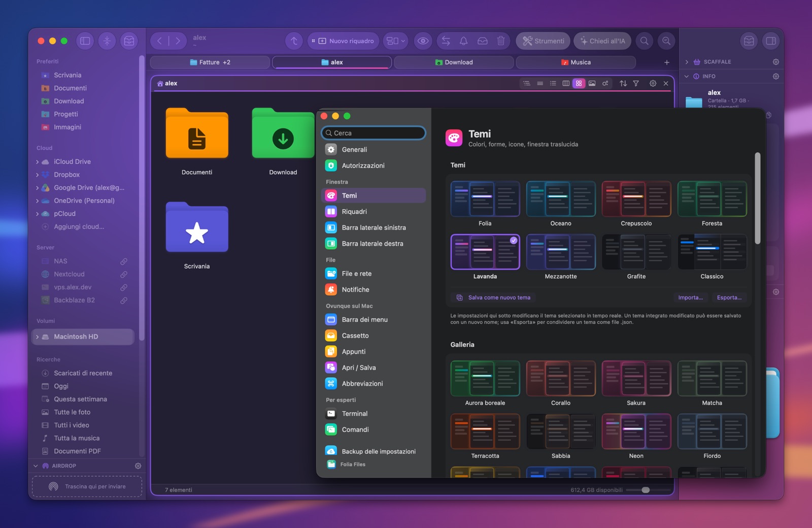Open the pane layout dropdown

396,41
